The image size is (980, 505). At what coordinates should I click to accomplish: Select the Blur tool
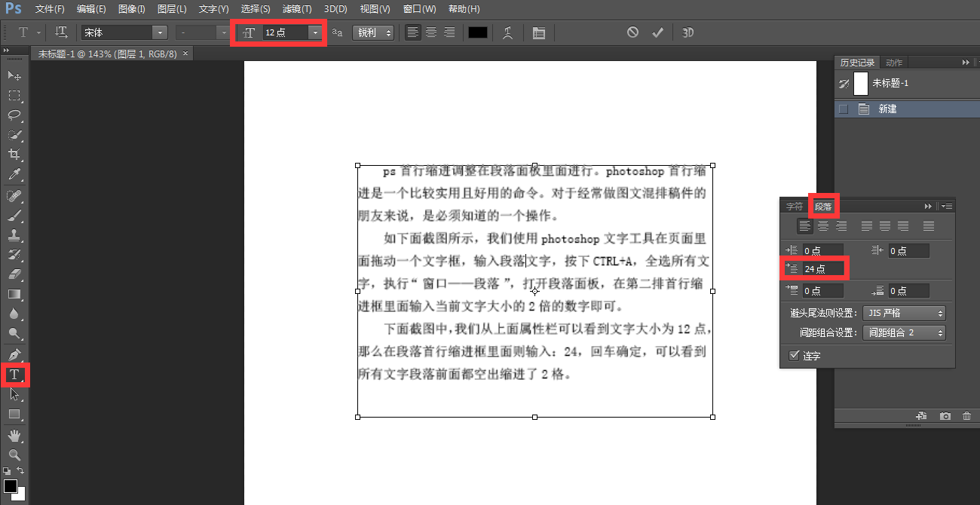(14, 314)
